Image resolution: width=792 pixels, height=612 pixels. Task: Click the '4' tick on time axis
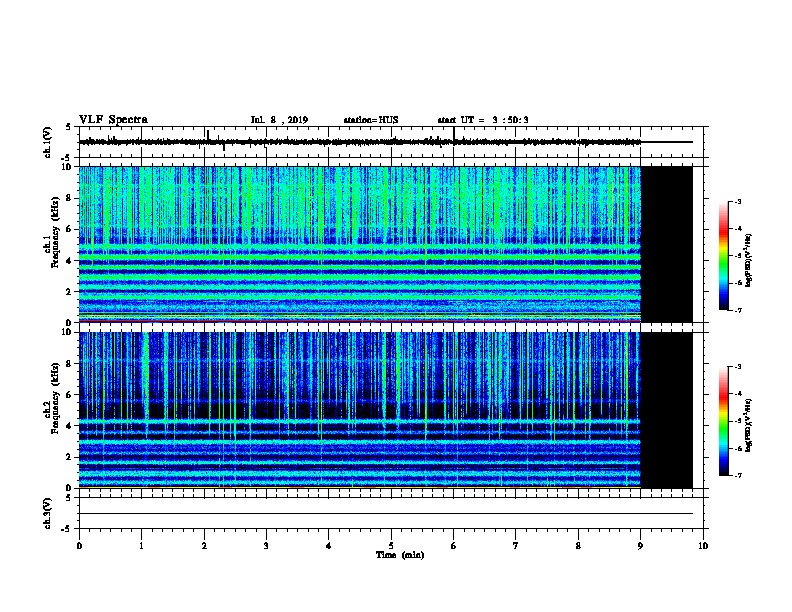pyautogui.click(x=329, y=546)
